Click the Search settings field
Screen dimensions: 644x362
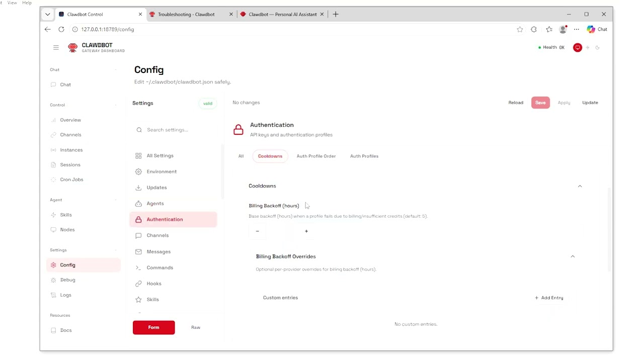(174, 130)
